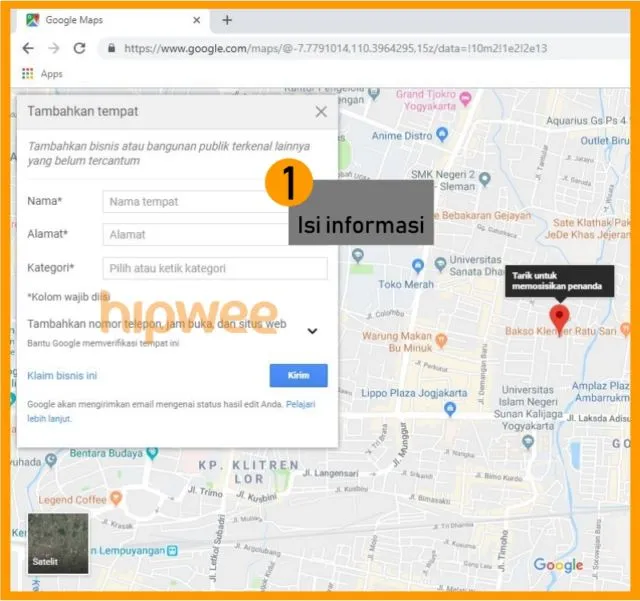Click the browser back arrow
Screen dimensions: 640x601
tap(28, 48)
